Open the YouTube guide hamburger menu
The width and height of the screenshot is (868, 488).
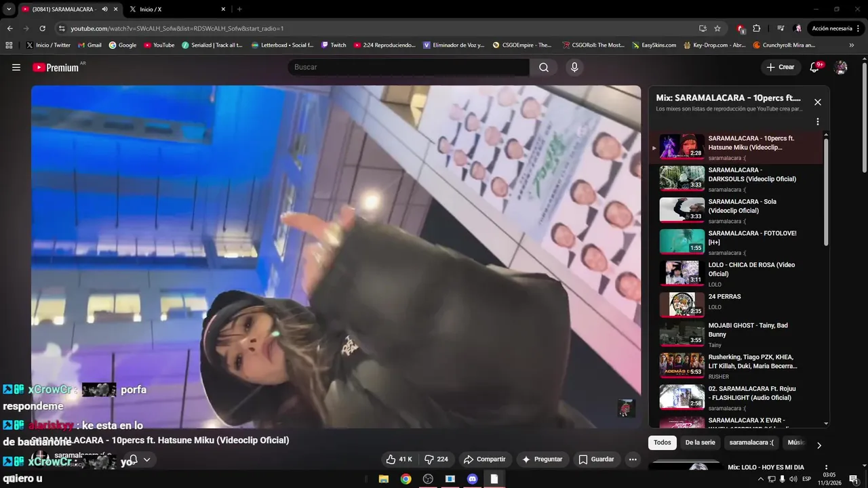[16, 67]
